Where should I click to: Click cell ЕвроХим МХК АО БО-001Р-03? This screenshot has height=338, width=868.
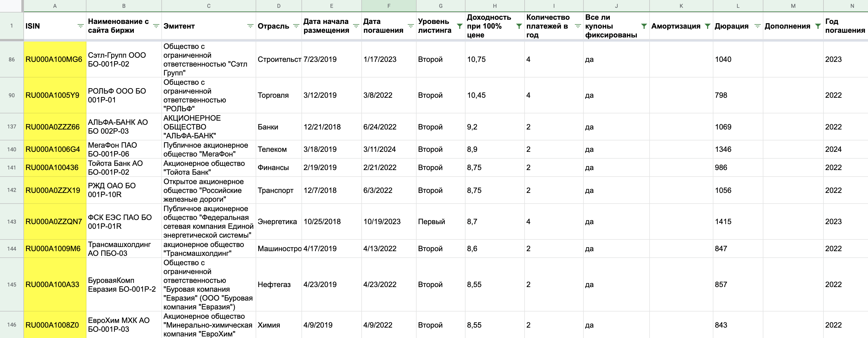click(x=124, y=325)
